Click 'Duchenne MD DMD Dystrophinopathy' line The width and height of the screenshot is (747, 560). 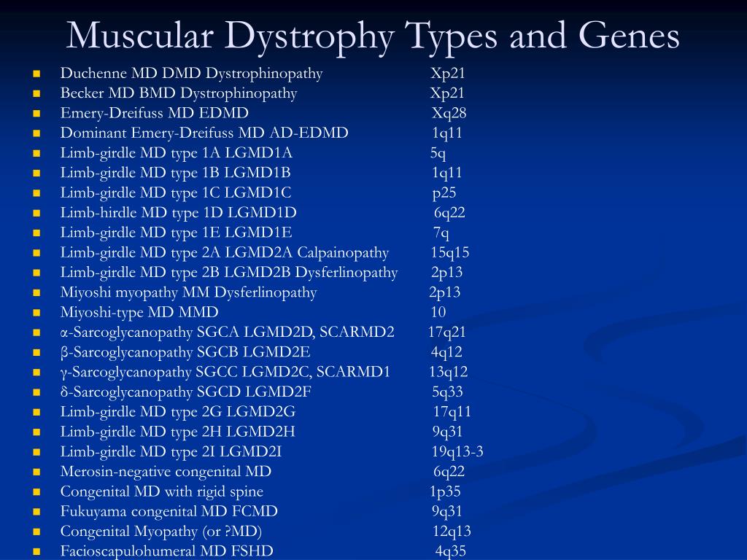(x=192, y=74)
